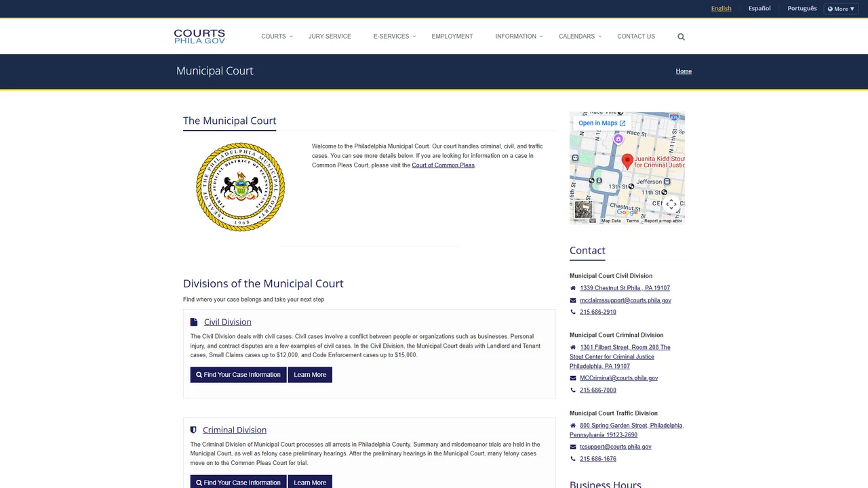Click the map keyboard shortcuts icon
This screenshot has height=488, width=868.
point(593,221)
